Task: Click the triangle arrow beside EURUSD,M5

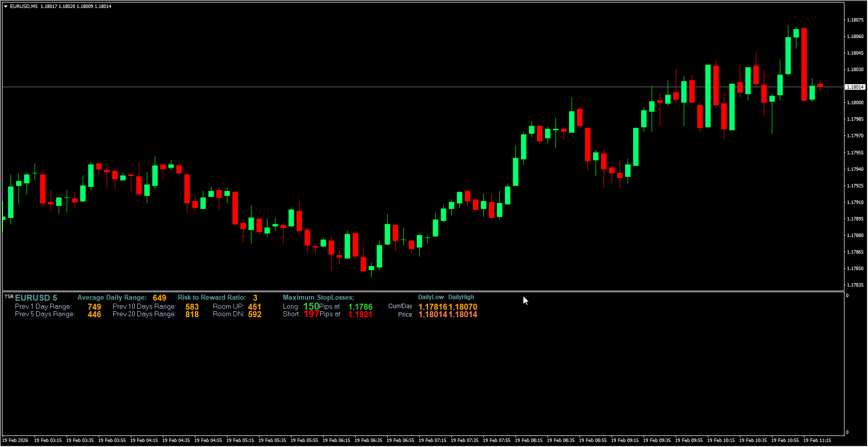Action: (x=6, y=7)
